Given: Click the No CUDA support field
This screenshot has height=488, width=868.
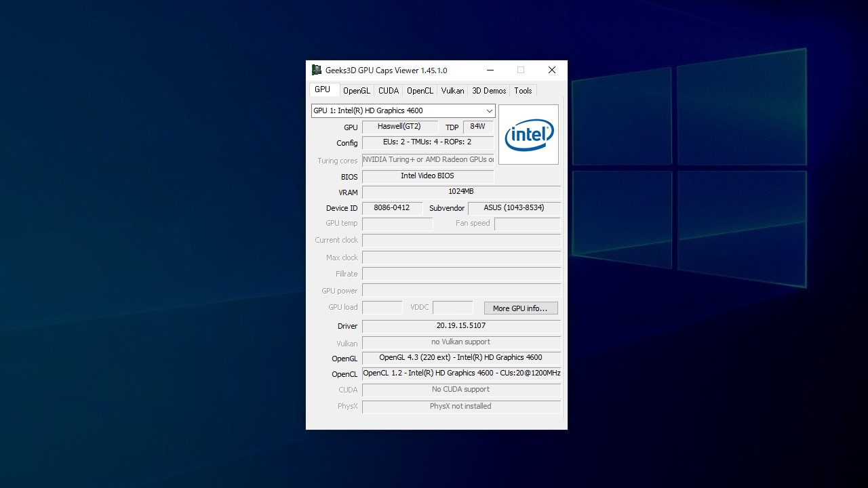Looking at the screenshot, I should (461, 390).
